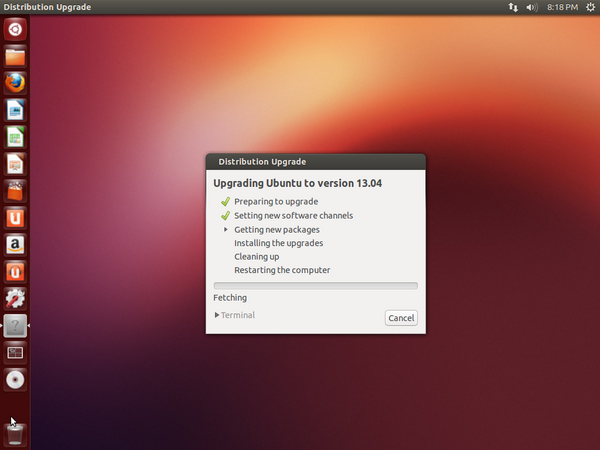Open LibreOffice Writer from launcher
600x450 pixels.
[15, 110]
